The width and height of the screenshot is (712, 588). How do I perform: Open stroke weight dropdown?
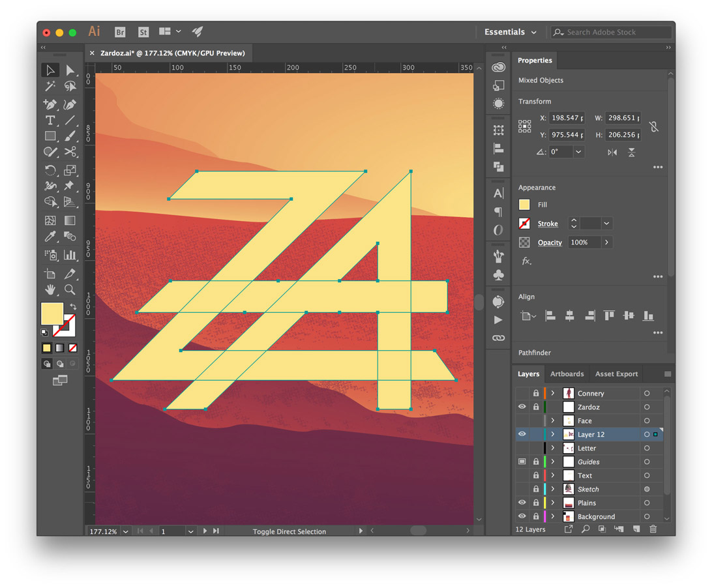pos(606,224)
